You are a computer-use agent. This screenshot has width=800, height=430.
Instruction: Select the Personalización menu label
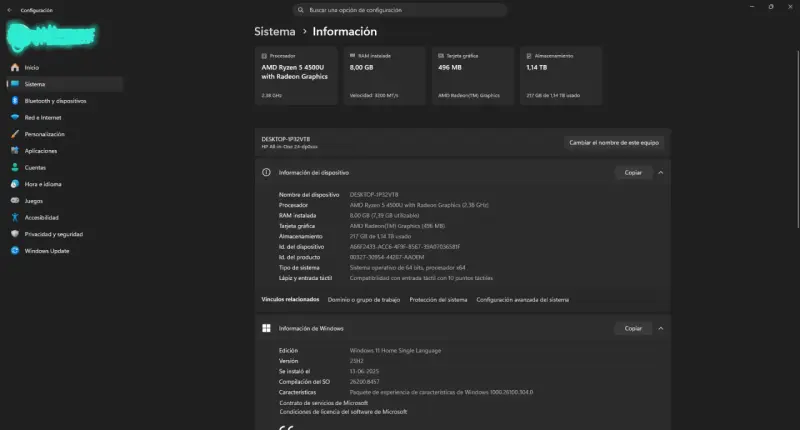pos(44,134)
